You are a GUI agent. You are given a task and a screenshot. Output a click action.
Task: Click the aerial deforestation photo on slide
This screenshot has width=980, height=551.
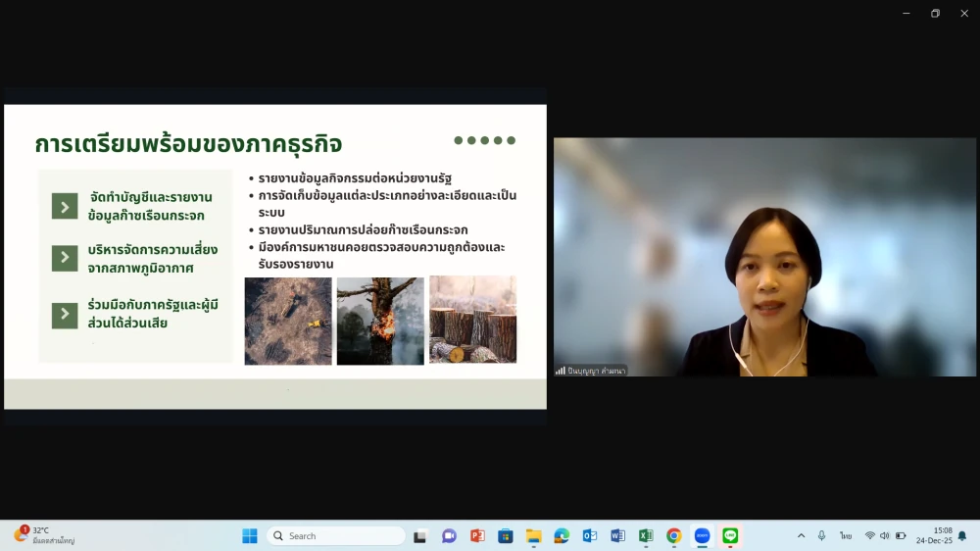288,321
